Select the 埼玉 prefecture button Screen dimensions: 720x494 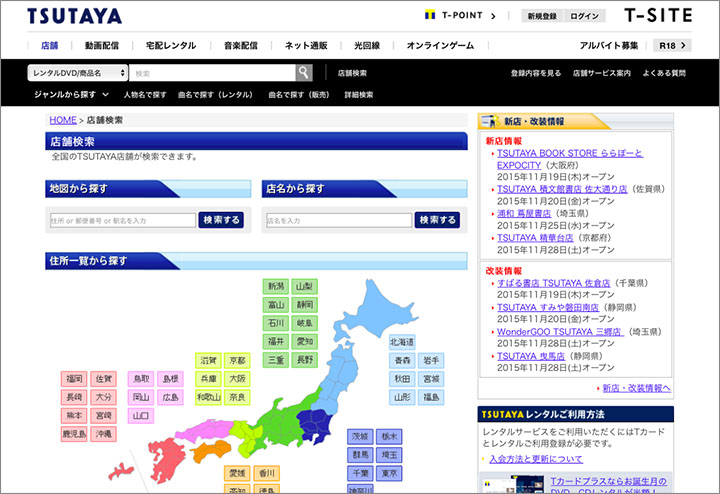389,455
